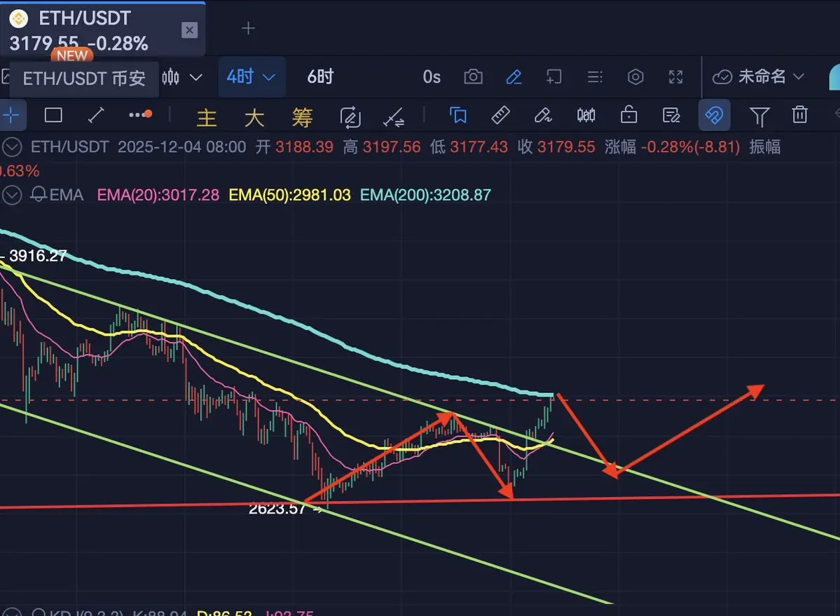
Task: Open the candlestick chart type dropdown
Action: [181, 77]
